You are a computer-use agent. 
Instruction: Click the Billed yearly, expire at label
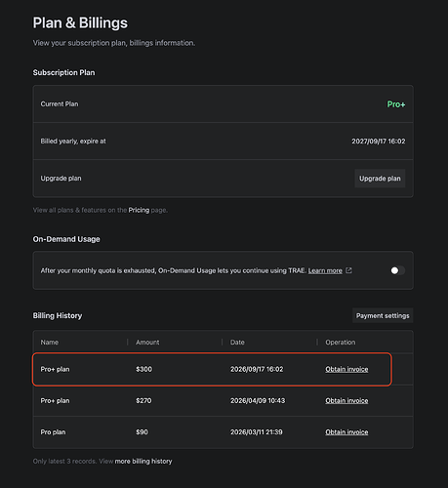click(x=73, y=142)
